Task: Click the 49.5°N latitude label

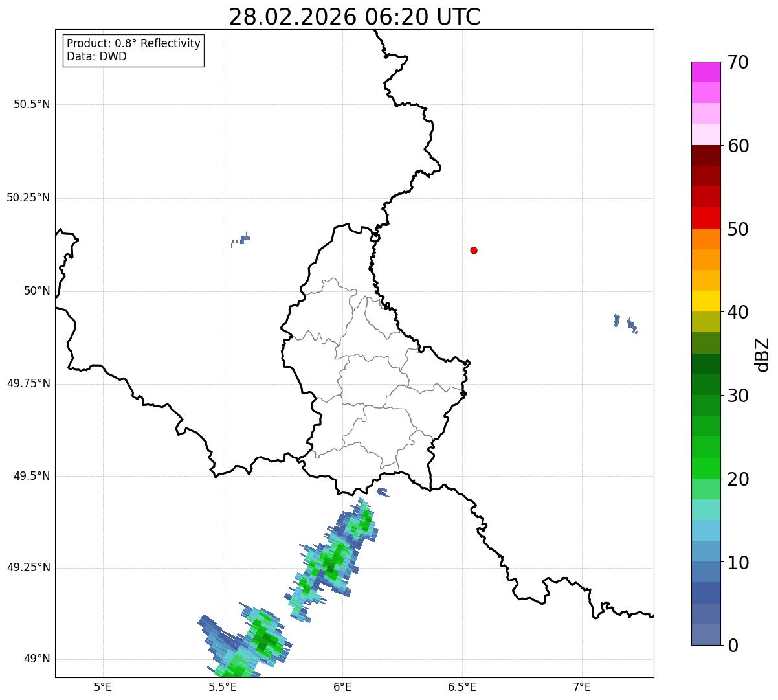Action: [x=32, y=476]
